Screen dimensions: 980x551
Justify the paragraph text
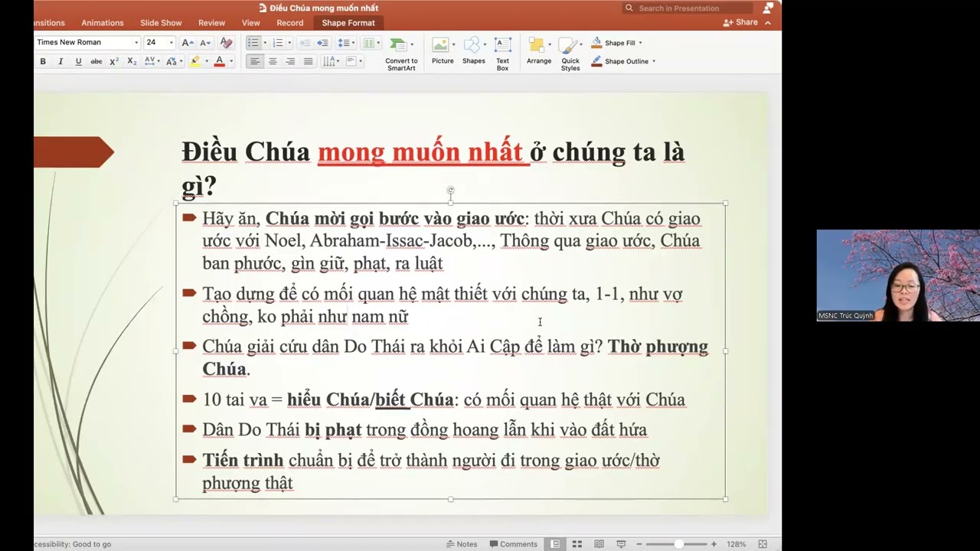pyautogui.click(x=308, y=61)
